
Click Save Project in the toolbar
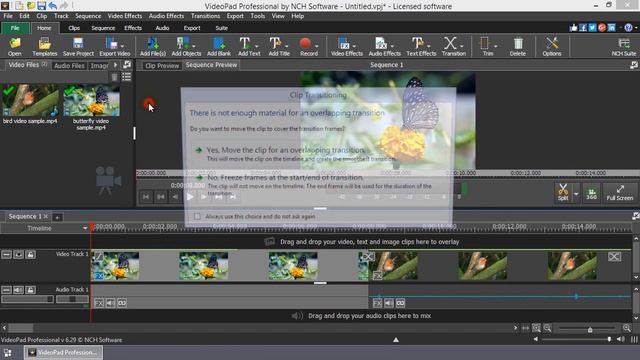click(78, 46)
